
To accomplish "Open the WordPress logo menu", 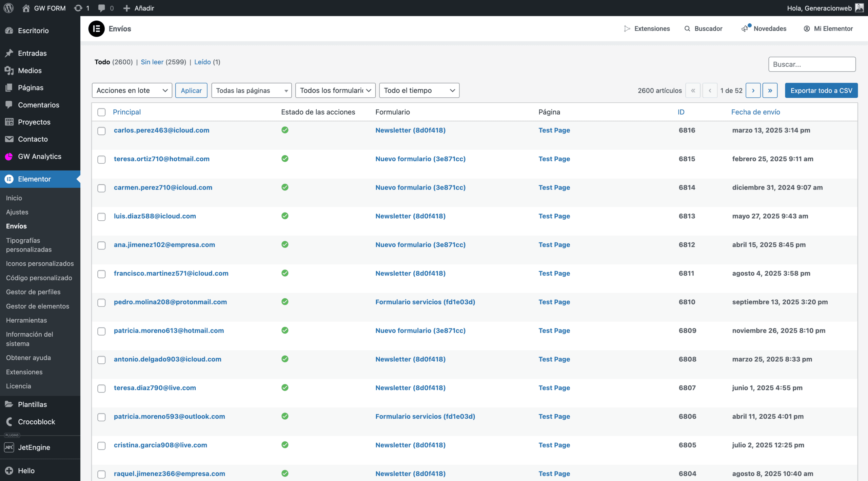I will coord(8,8).
